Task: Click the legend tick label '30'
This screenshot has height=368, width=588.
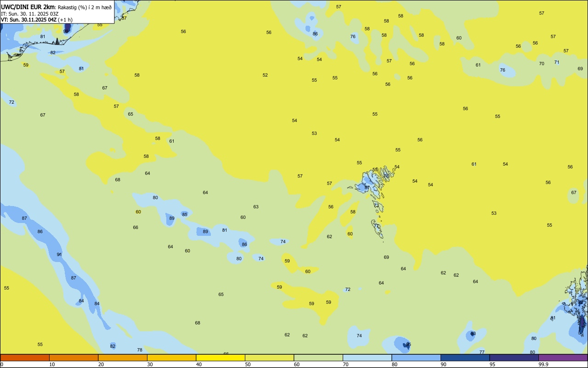Action: pos(150,364)
